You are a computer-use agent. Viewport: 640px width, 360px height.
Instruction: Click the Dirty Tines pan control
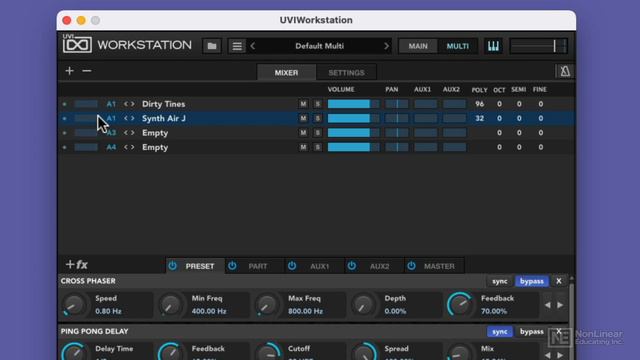click(397, 104)
